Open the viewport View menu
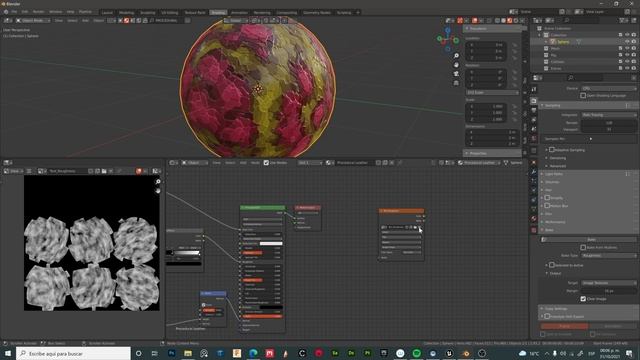The width and height of the screenshot is (640, 360). (59, 20)
